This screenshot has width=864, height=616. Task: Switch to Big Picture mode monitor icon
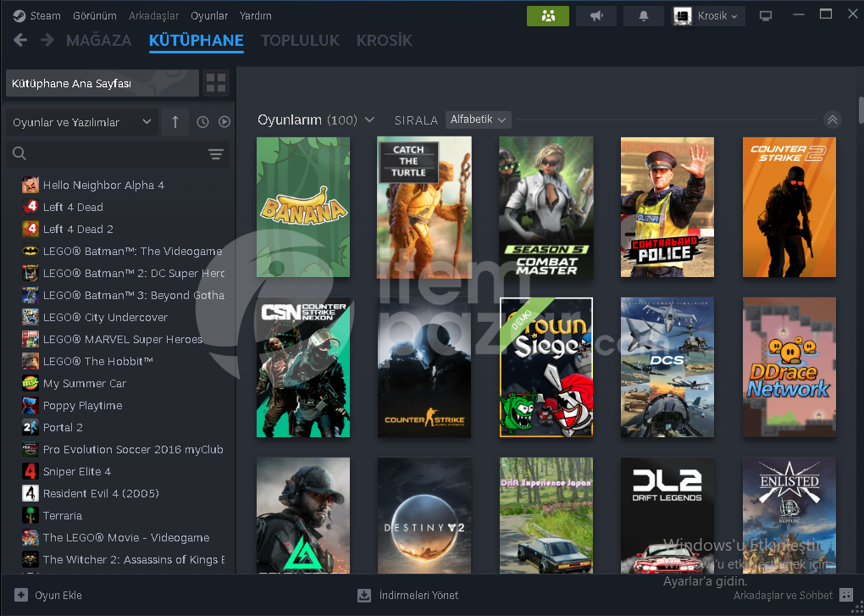pos(766,16)
